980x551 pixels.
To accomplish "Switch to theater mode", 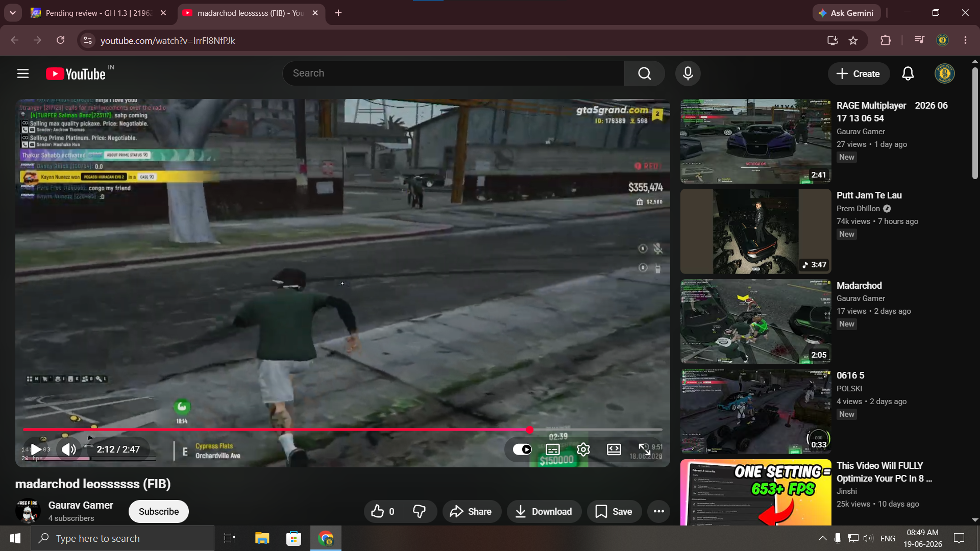I will click(x=614, y=449).
